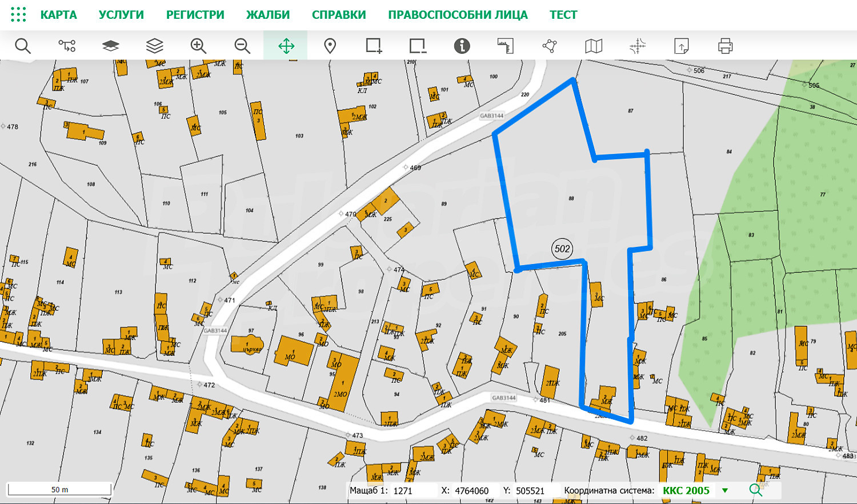Viewport: 857px width, 504px height.
Task: Toggle the add rectangle selection tool
Action: coord(374,46)
